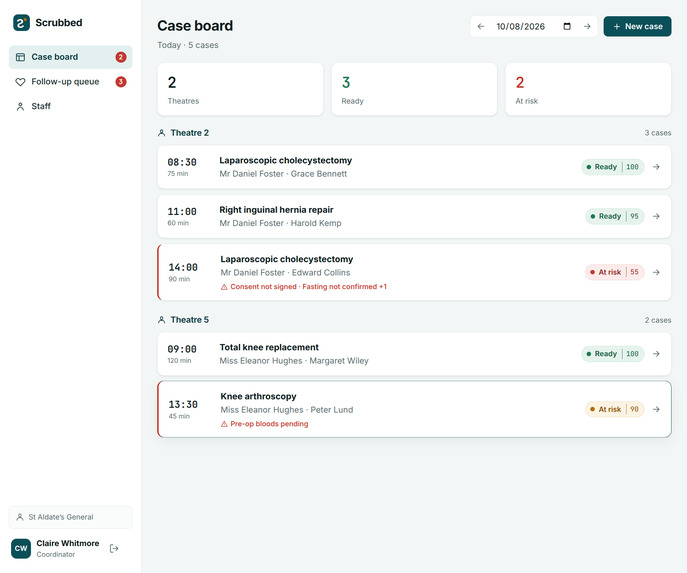687x573 pixels.
Task: Select 'Total knee replacement' title
Action: [x=269, y=347]
